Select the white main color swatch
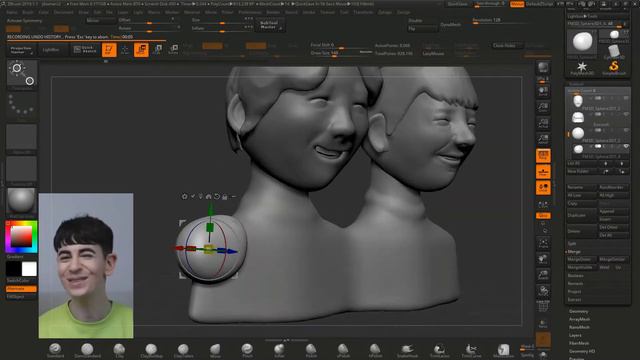Image resolution: width=640 pixels, height=360 pixels. [x=29, y=269]
